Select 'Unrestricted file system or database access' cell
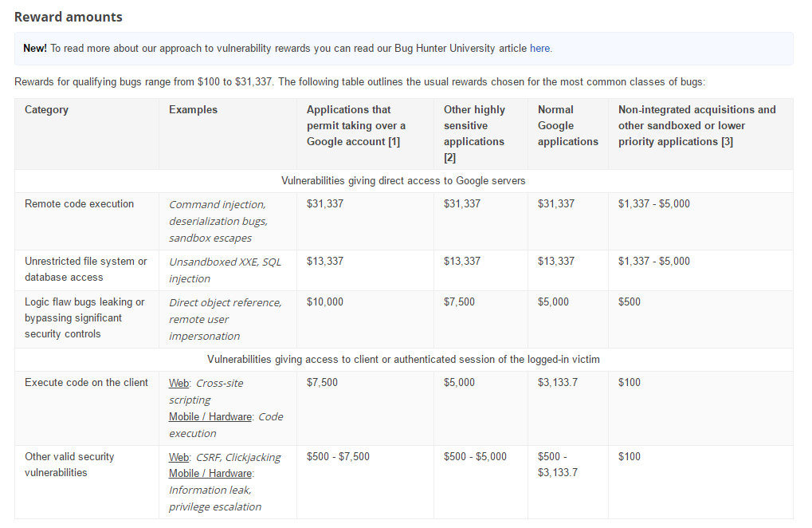Image resolution: width=812 pixels, height=528 pixels. [86, 270]
